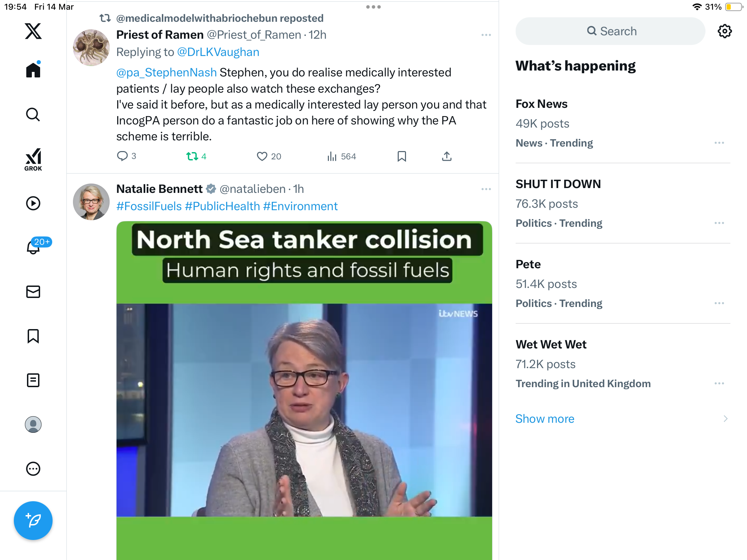The height and width of the screenshot is (560, 747).
Task: Open the Bookmarks sidebar item
Action: tap(33, 336)
